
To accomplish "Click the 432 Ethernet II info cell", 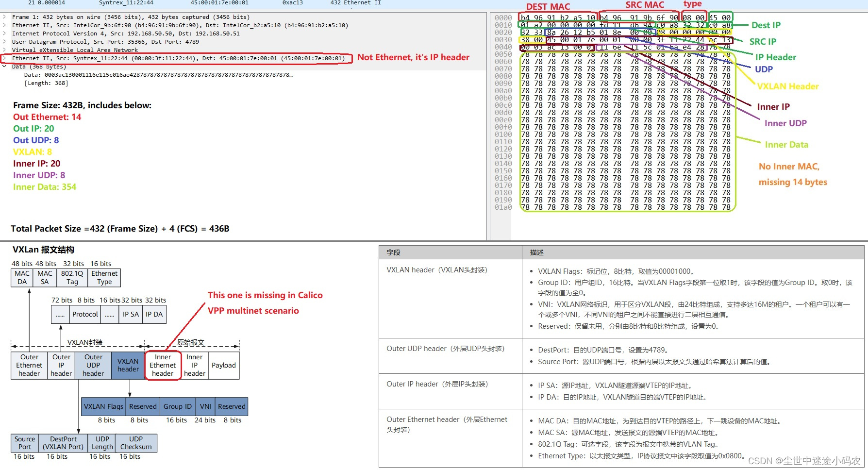I will [x=356, y=2].
